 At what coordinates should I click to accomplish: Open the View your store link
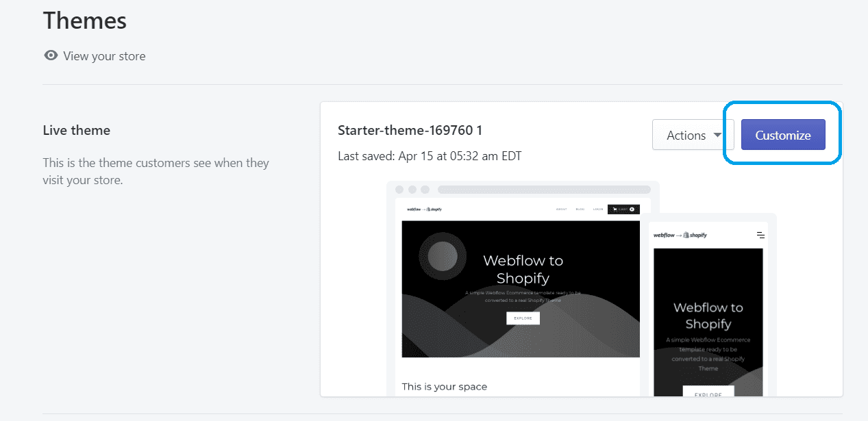[104, 56]
